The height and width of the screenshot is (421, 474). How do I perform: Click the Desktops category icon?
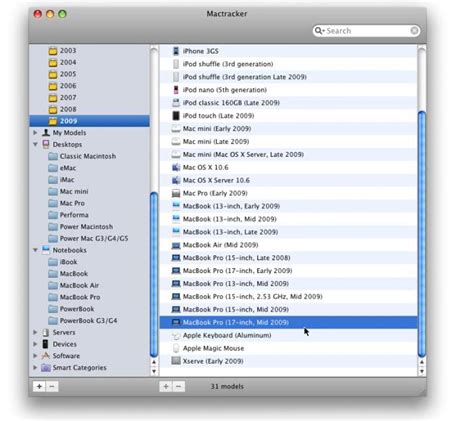click(x=46, y=144)
